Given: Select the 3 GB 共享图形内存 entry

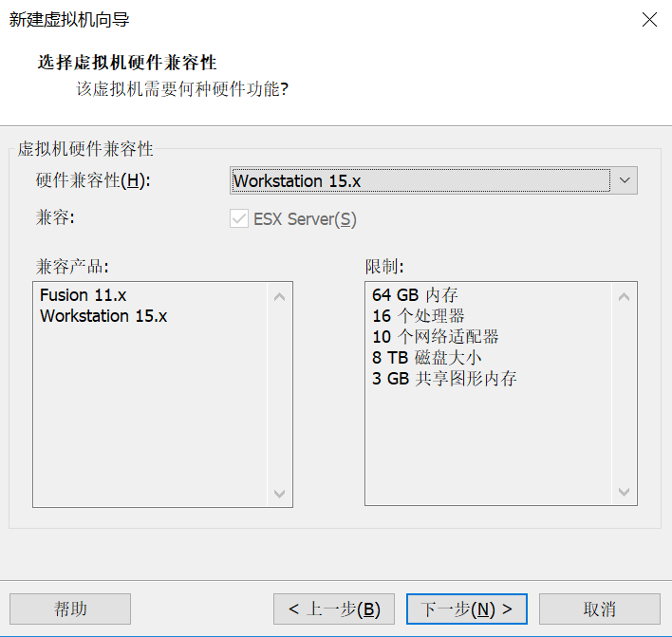Looking at the screenshot, I should coord(444,379).
